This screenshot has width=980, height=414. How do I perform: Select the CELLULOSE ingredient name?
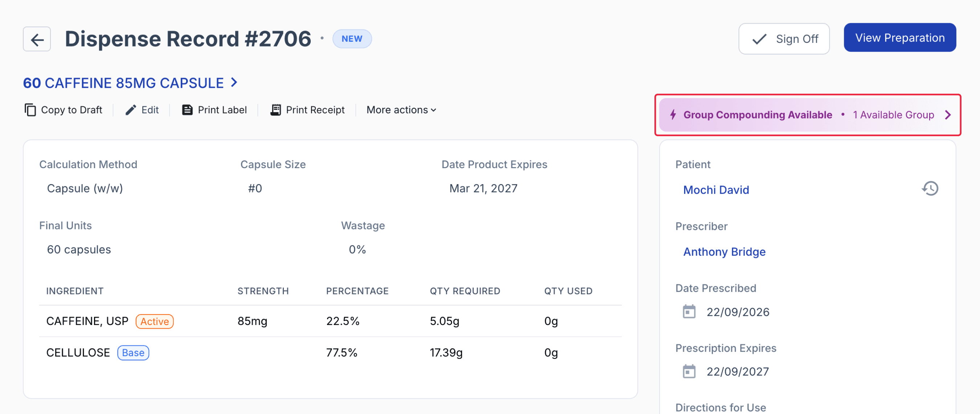pyautogui.click(x=78, y=353)
